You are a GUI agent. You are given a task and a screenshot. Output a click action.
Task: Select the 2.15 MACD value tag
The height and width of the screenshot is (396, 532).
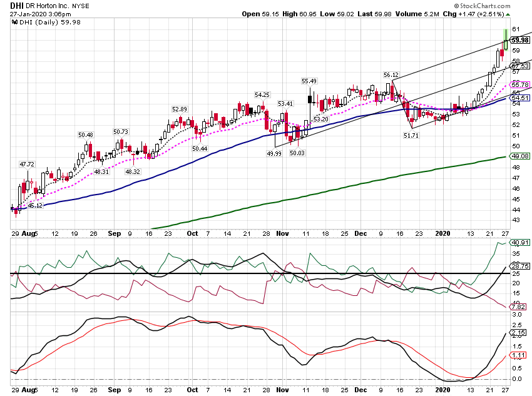518,333
